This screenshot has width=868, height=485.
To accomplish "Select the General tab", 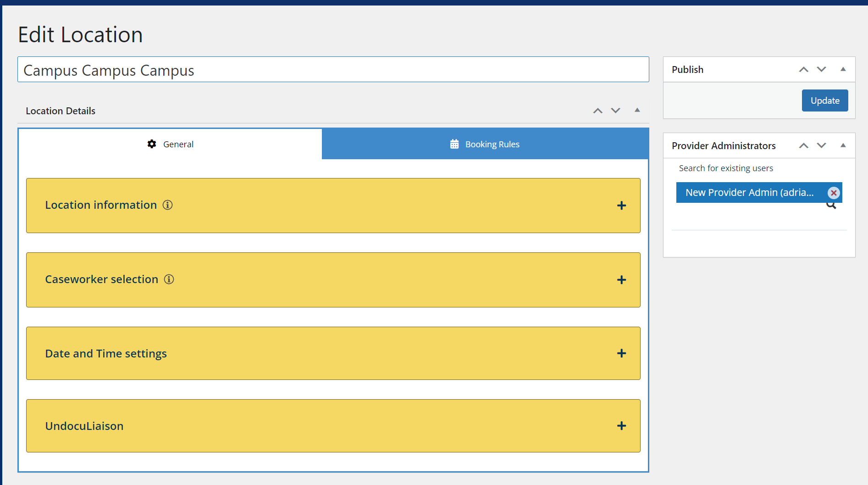I will click(x=178, y=144).
